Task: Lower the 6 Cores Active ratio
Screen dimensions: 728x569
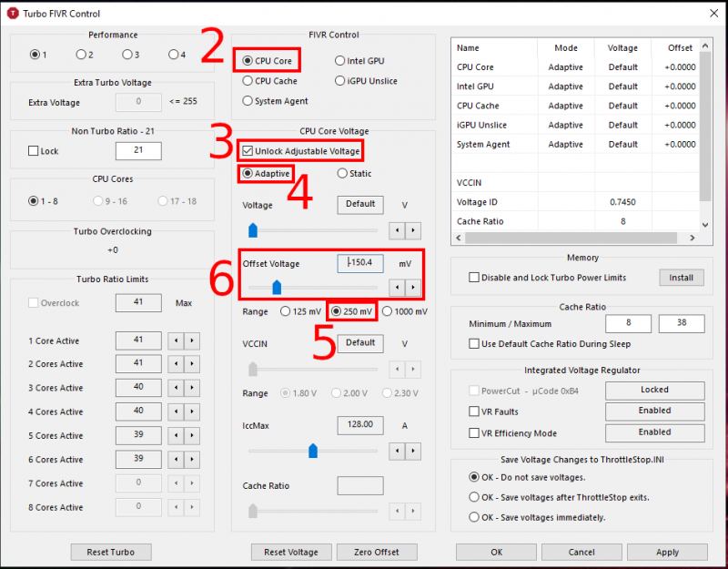Action: click(176, 460)
